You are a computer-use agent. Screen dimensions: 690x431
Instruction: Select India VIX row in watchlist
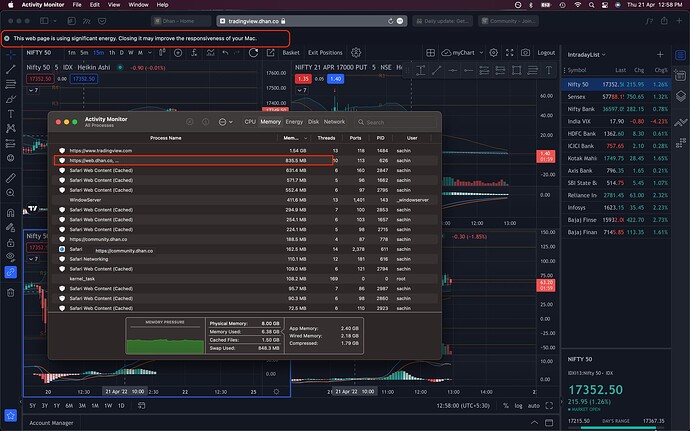click(x=616, y=121)
